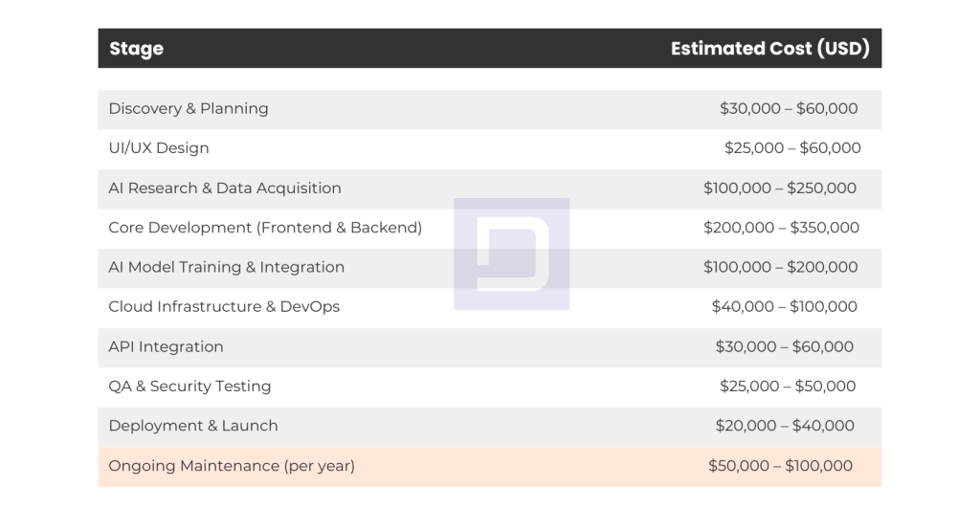Screen dimensions: 980x509
Task: Select AI Research & Data Acquisition row
Action: [490, 188]
